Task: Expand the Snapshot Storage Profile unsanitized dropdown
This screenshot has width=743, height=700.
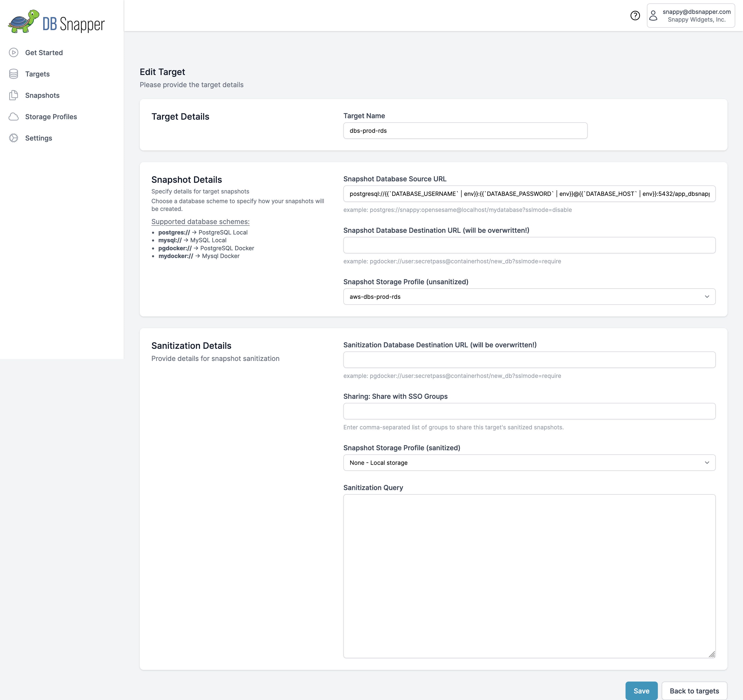Action: pyautogui.click(x=707, y=296)
